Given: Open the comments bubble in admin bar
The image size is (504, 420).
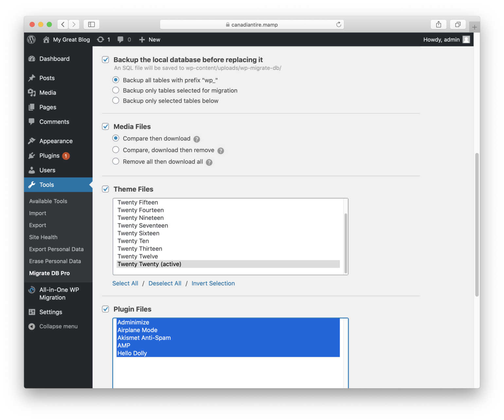Looking at the screenshot, I should pos(120,40).
